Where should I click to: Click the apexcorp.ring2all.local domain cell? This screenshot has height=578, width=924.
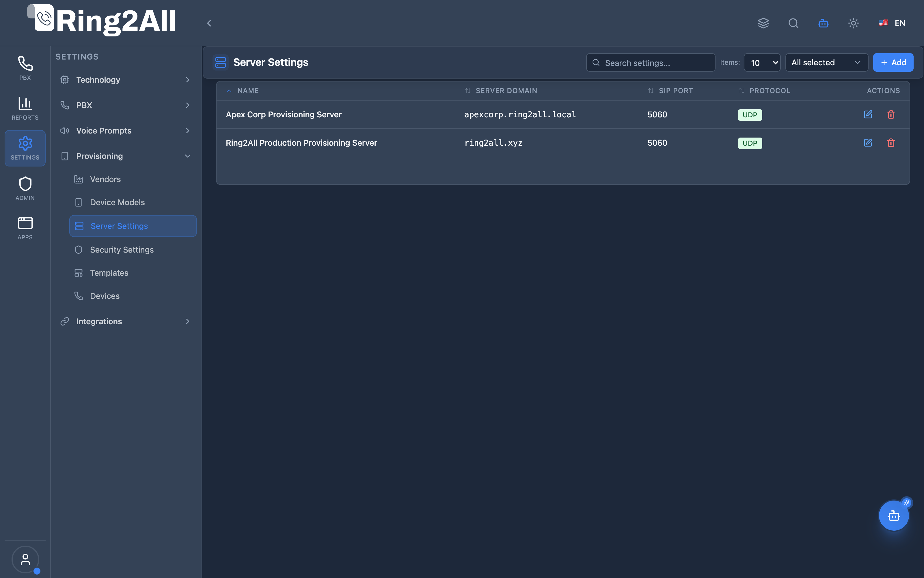click(520, 114)
